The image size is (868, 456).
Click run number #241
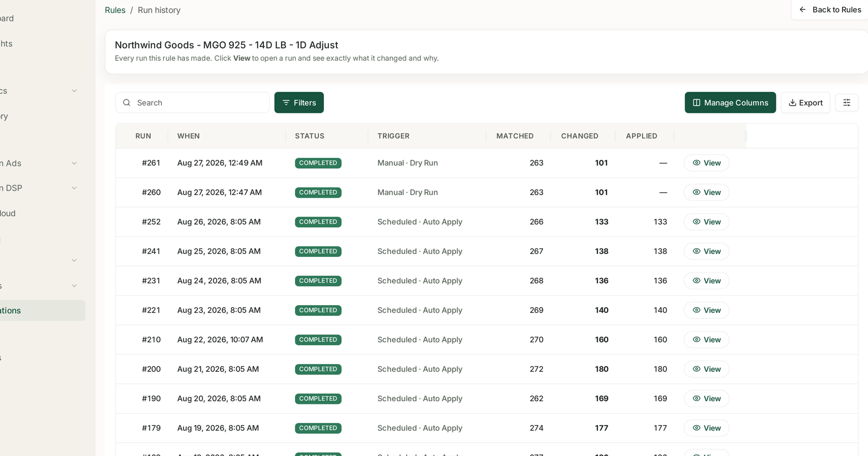click(x=151, y=251)
